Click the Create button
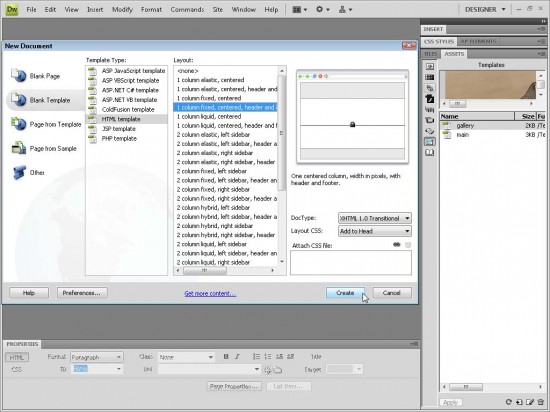This screenshot has height=412, width=550. pyautogui.click(x=345, y=293)
